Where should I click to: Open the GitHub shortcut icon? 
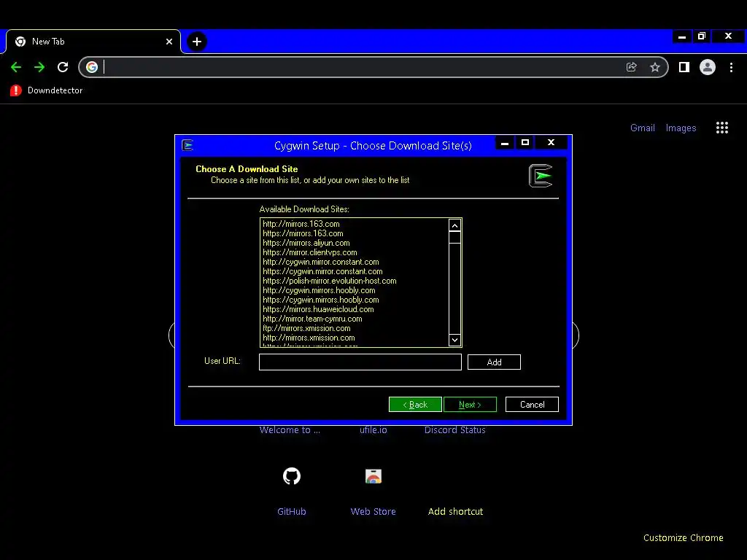pyautogui.click(x=292, y=476)
